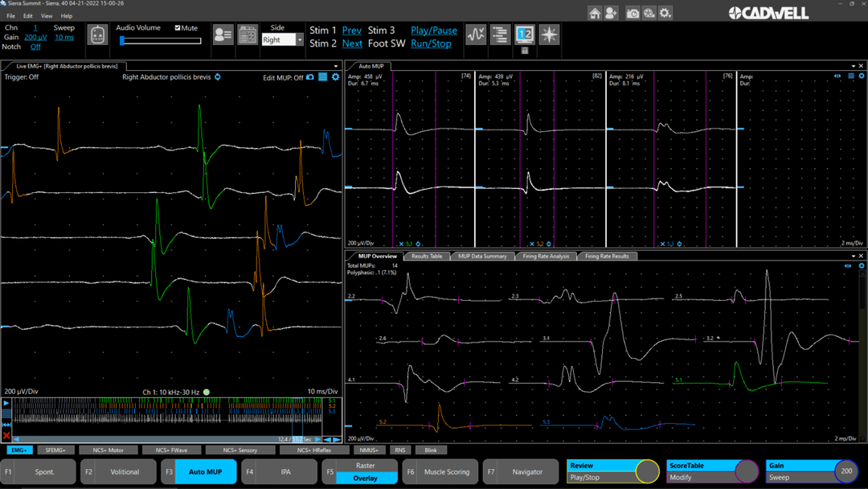Capture the Live EMG panel with its camera icon
This screenshot has width=868, height=489.
[x=310, y=77]
